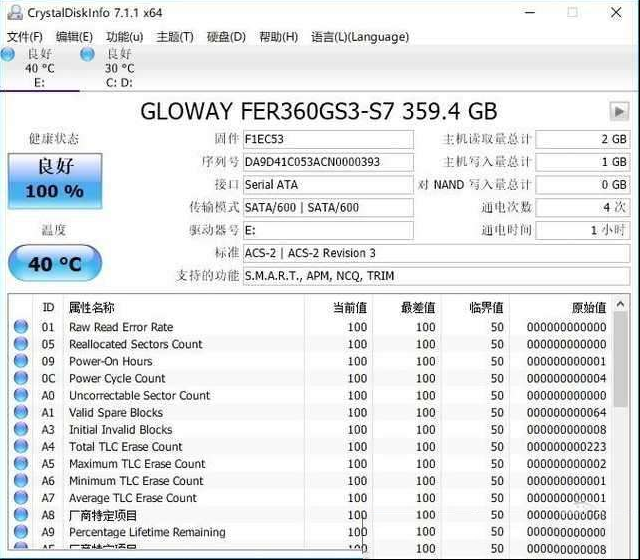This screenshot has width=640, height=560.
Task: Minimize the CrystalDiskInfo window
Action: tap(530, 13)
